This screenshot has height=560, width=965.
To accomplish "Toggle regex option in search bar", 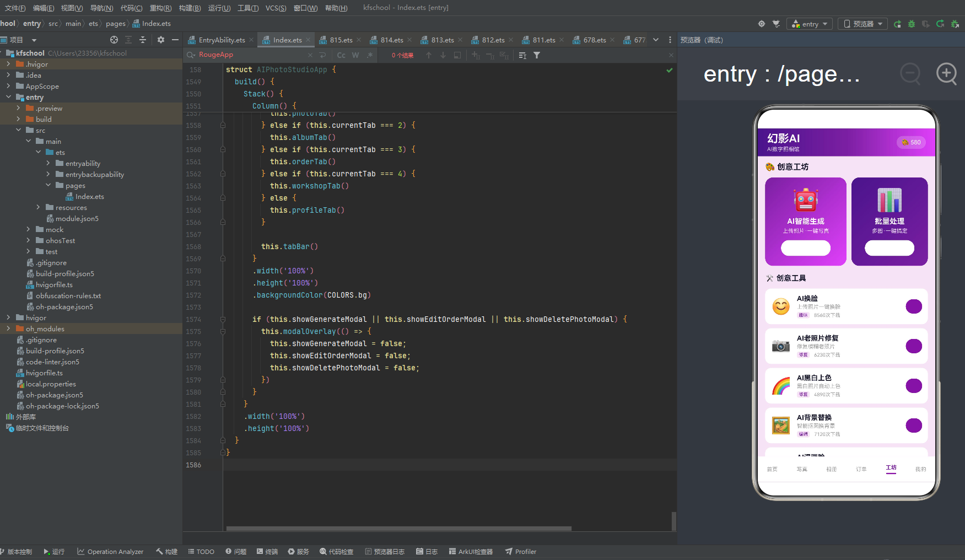I will point(370,55).
